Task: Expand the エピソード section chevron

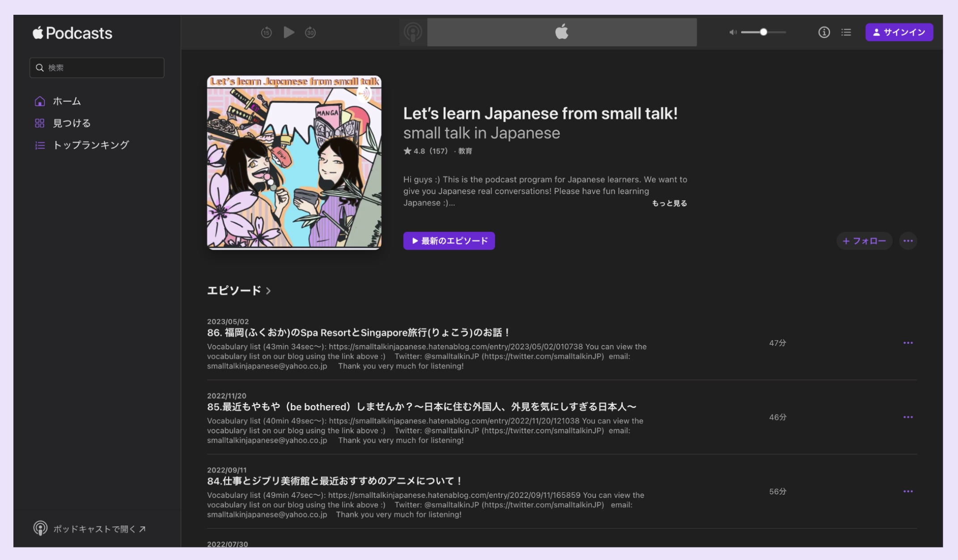Action: (268, 291)
